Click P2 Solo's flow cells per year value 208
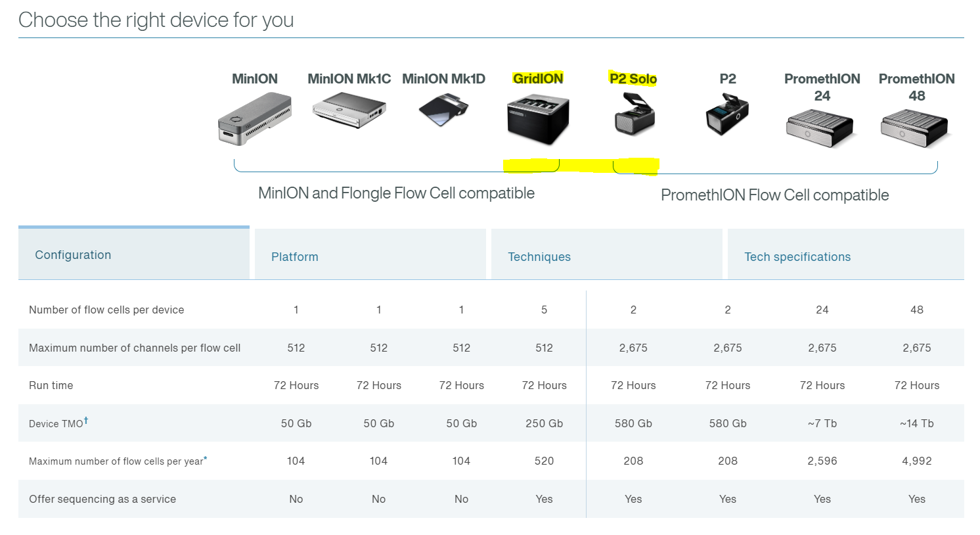 (633, 461)
